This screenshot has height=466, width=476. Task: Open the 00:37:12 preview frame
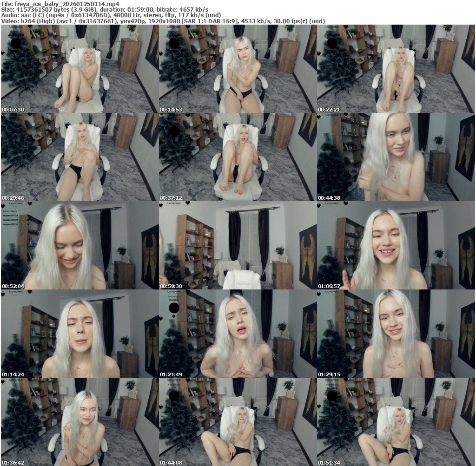coord(238,157)
